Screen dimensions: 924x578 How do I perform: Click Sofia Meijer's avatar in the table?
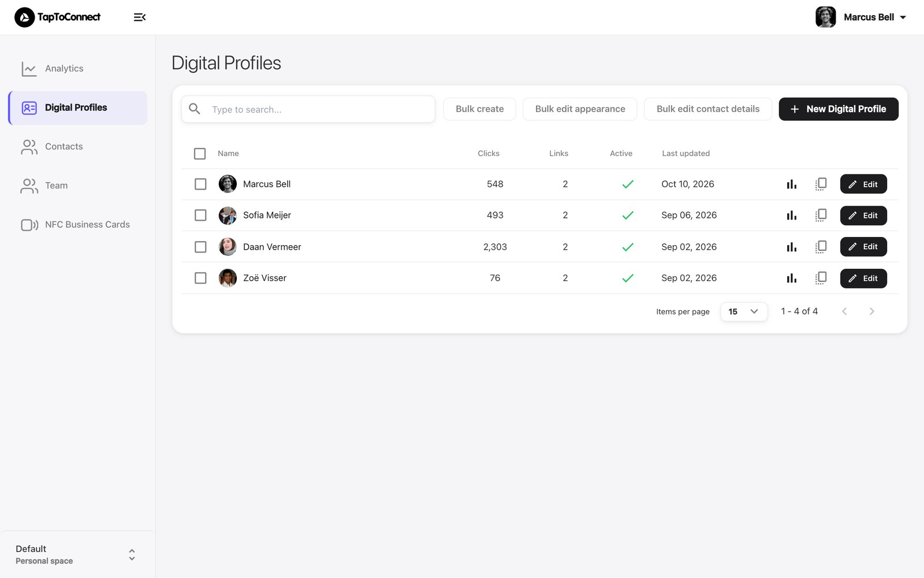click(x=228, y=215)
